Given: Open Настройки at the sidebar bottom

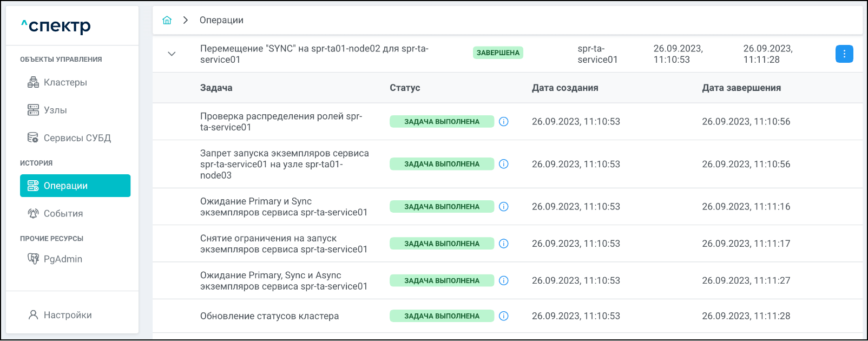Looking at the screenshot, I should click(x=67, y=315).
